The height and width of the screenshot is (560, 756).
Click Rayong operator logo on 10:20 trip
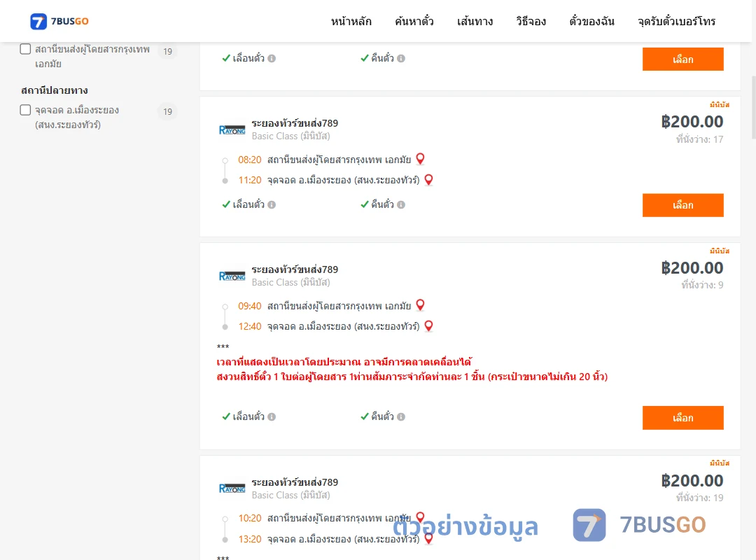232,488
